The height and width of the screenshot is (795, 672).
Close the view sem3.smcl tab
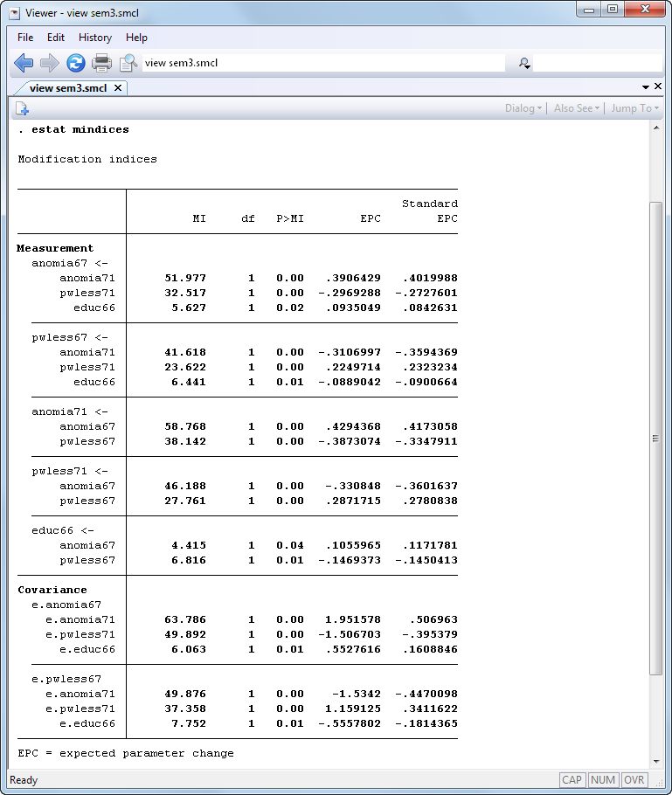pos(118,88)
